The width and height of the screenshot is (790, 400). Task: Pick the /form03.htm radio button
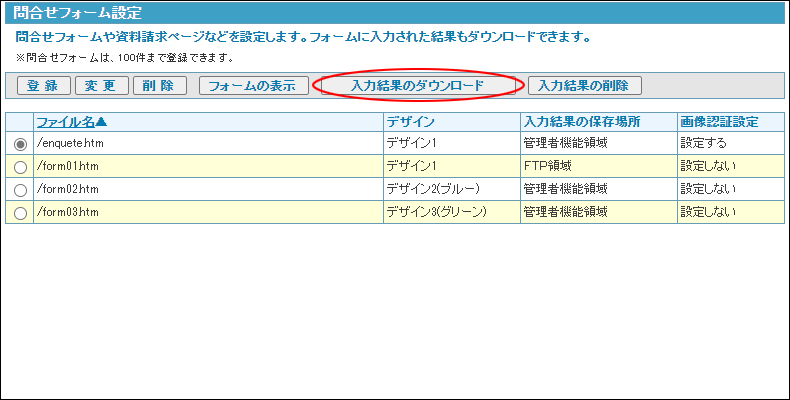tap(20, 212)
